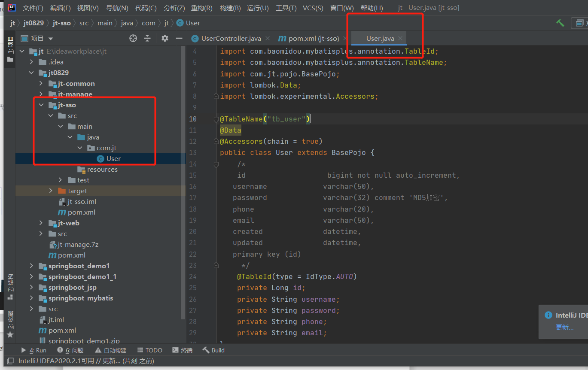Open the 重构(R) menu
The width and height of the screenshot is (588, 370).
pos(202,8)
